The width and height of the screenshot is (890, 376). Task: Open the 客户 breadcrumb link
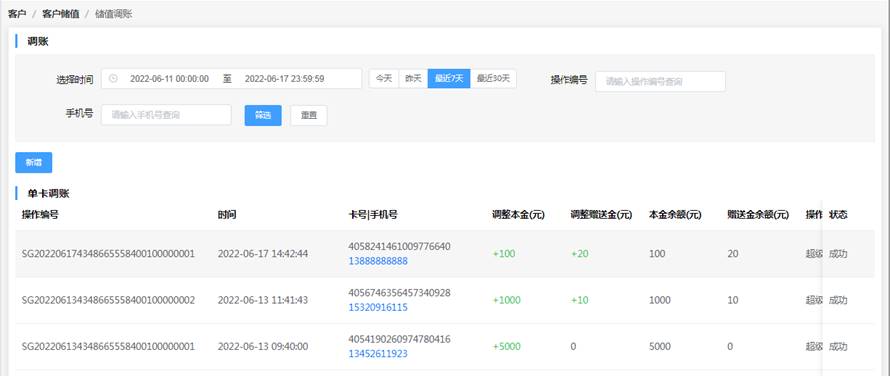17,14
